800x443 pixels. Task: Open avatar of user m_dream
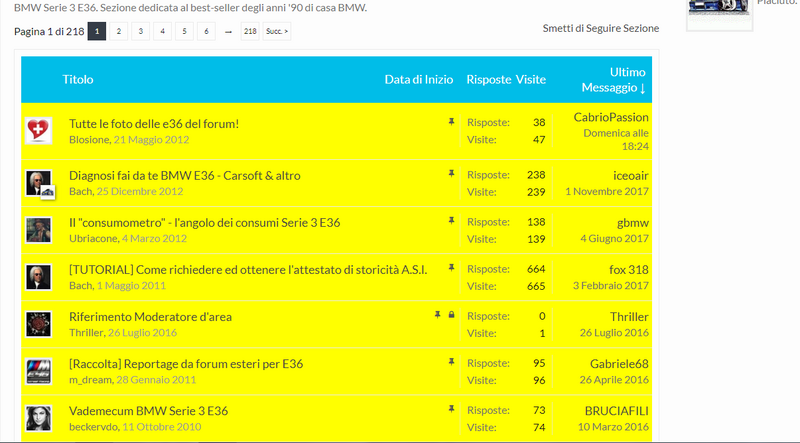tap(38, 371)
